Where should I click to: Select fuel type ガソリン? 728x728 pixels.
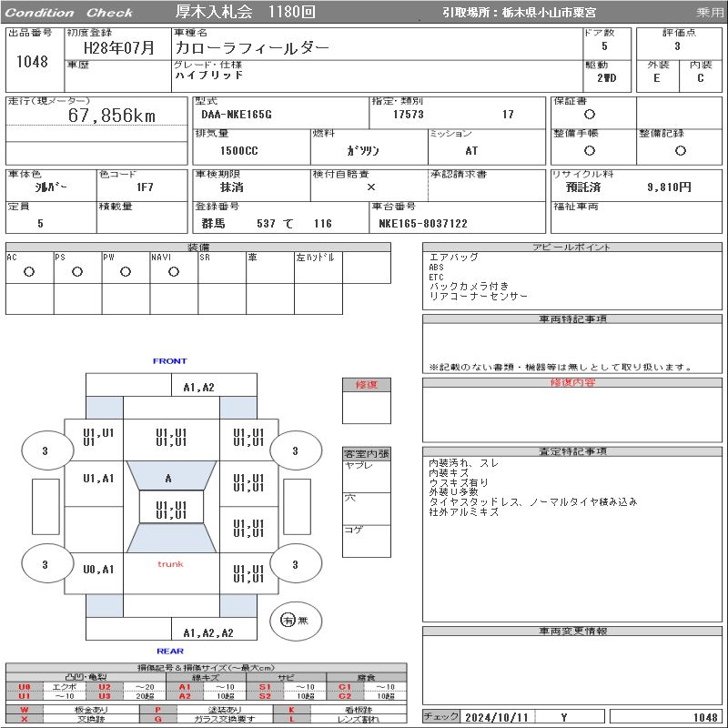363,150
